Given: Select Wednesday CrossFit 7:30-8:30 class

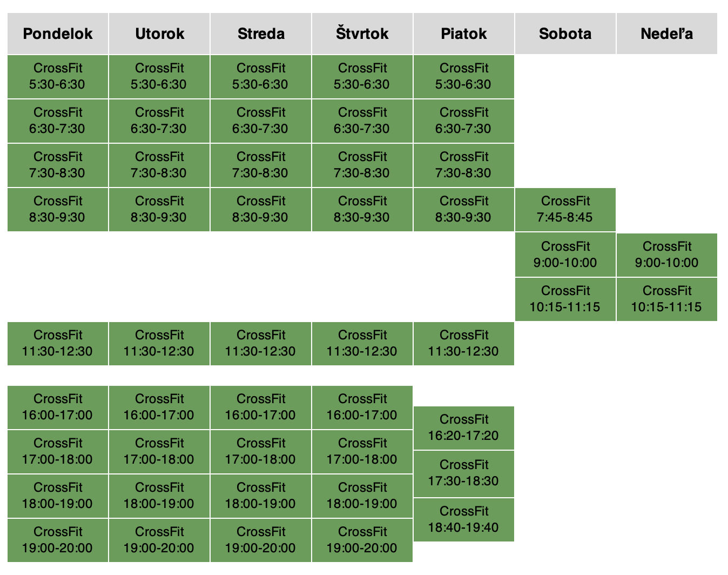Looking at the screenshot, I should click(261, 165).
